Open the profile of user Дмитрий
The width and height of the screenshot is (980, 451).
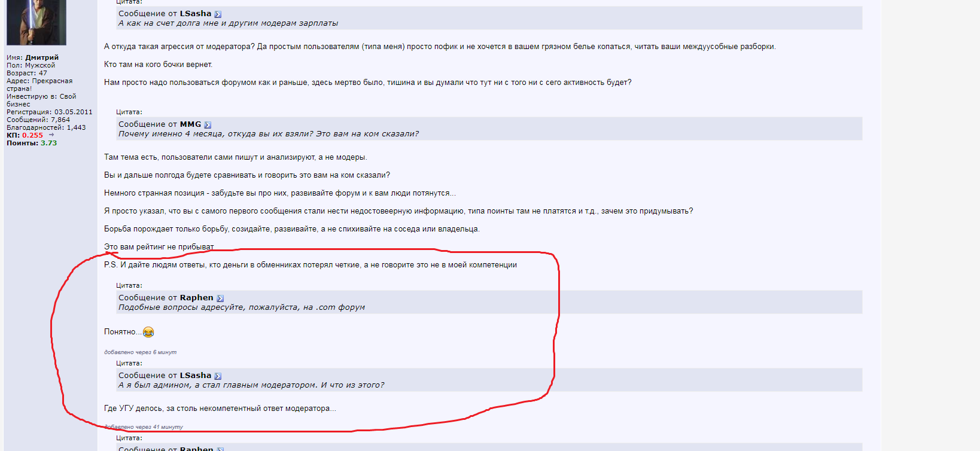[x=42, y=57]
